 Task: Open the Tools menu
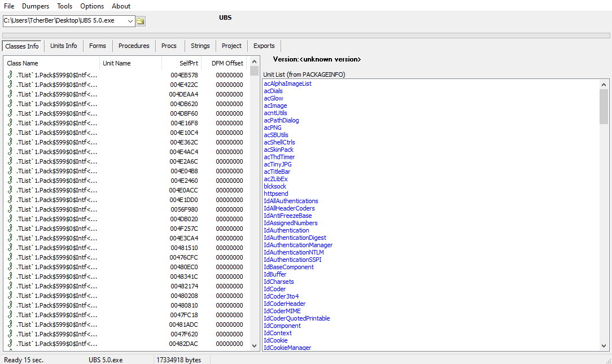[x=64, y=6]
